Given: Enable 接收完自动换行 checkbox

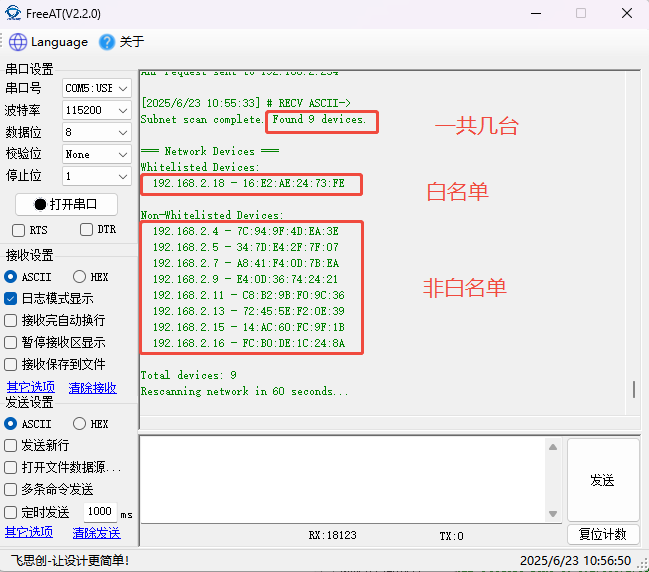Looking at the screenshot, I should click(10, 320).
